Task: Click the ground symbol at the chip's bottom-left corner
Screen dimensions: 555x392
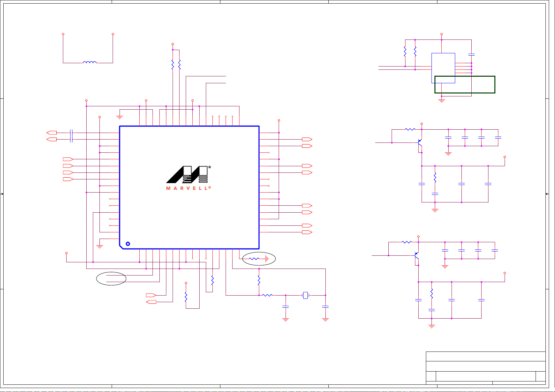Action: click(99, 247)
